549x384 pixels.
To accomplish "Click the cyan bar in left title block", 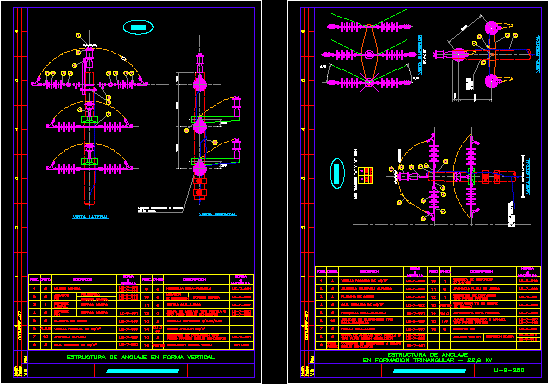I will 143,371.
